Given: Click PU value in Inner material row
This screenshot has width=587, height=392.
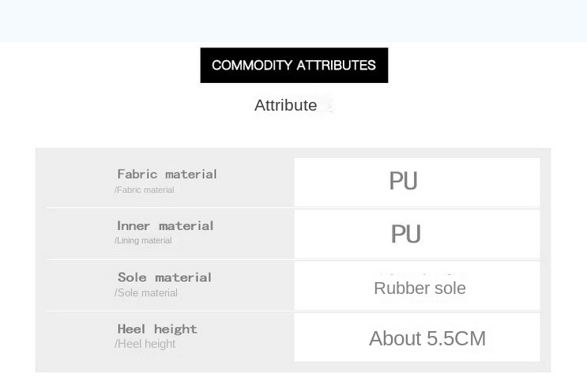Looking at the screenshot, I should pos(405,234).
